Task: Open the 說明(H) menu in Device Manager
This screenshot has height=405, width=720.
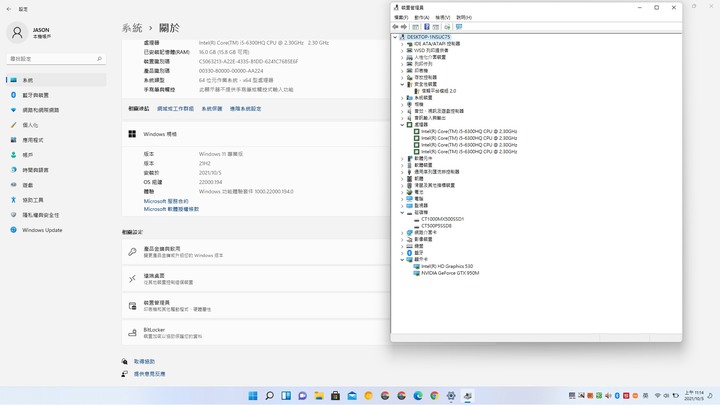Action: pos(464,17)
